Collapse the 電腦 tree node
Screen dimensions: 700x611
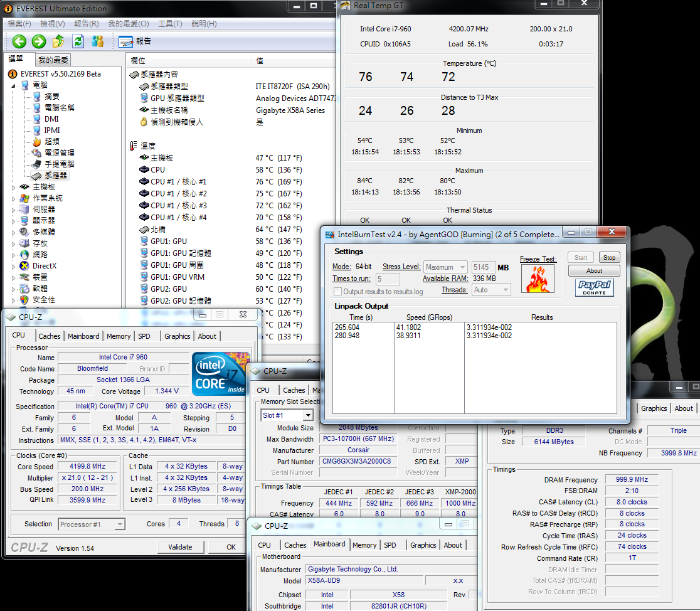(x=14, y=85)
